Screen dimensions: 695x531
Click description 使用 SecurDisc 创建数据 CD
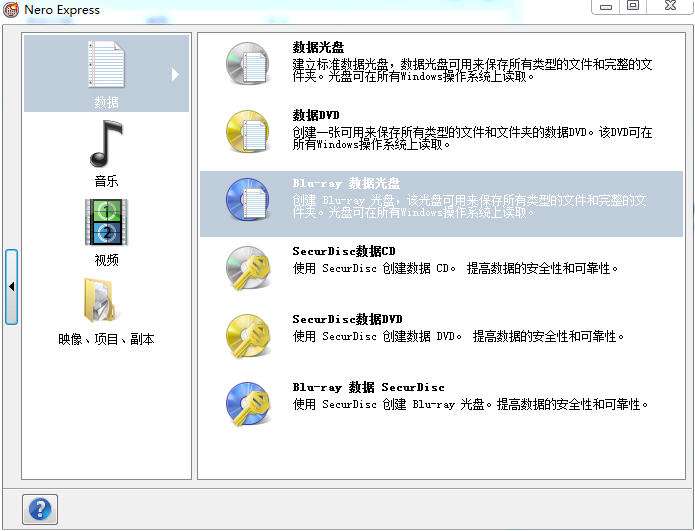coord(455,268)
